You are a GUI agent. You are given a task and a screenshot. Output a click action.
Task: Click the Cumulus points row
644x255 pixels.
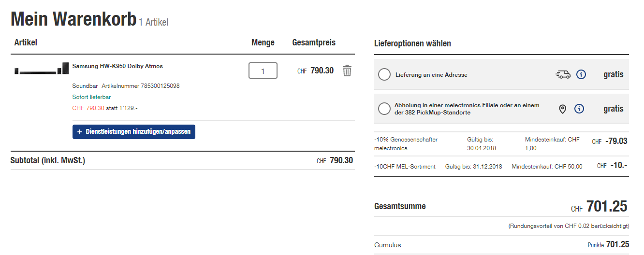coord(501,245)
